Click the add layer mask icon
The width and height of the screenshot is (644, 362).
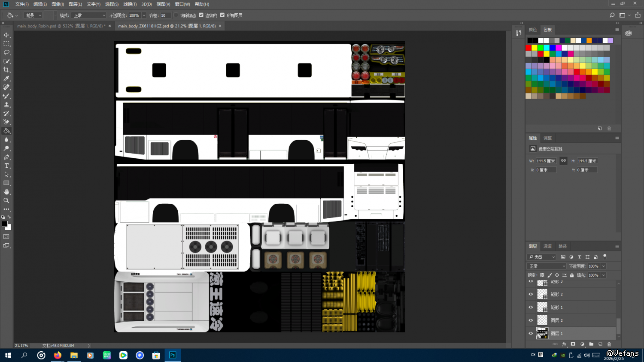click(x=573, y=344)
